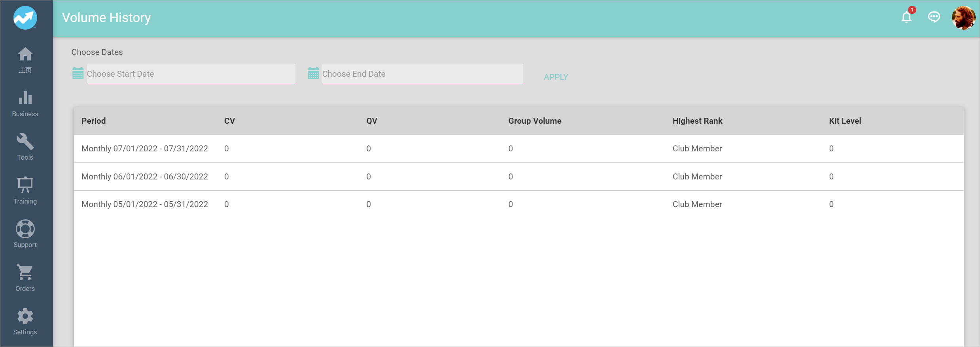The width and height of the screenshot is (980, 347).
Task: Open the Tools wrench section
Action: click(25, 147)
